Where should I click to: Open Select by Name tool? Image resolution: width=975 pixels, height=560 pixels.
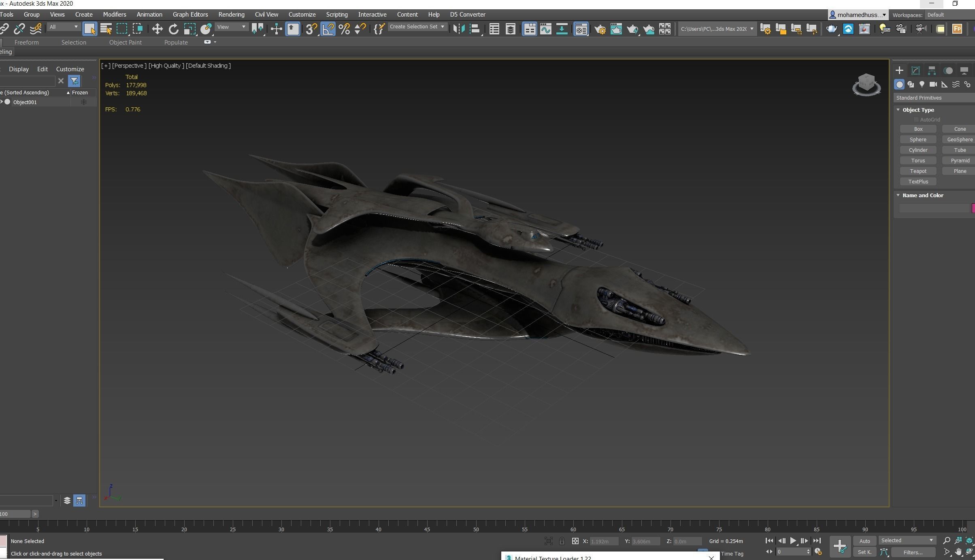coord(106,29)
